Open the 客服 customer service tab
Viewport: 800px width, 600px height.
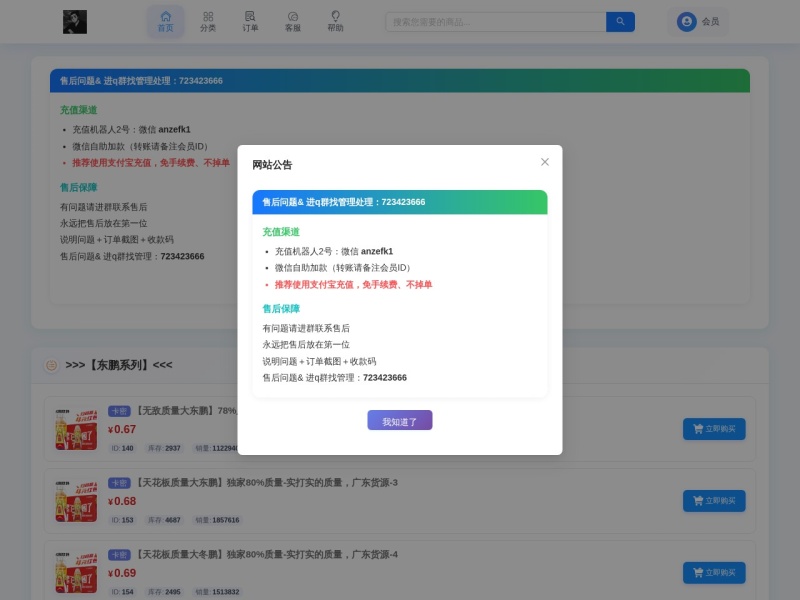(x=292, y=22)
